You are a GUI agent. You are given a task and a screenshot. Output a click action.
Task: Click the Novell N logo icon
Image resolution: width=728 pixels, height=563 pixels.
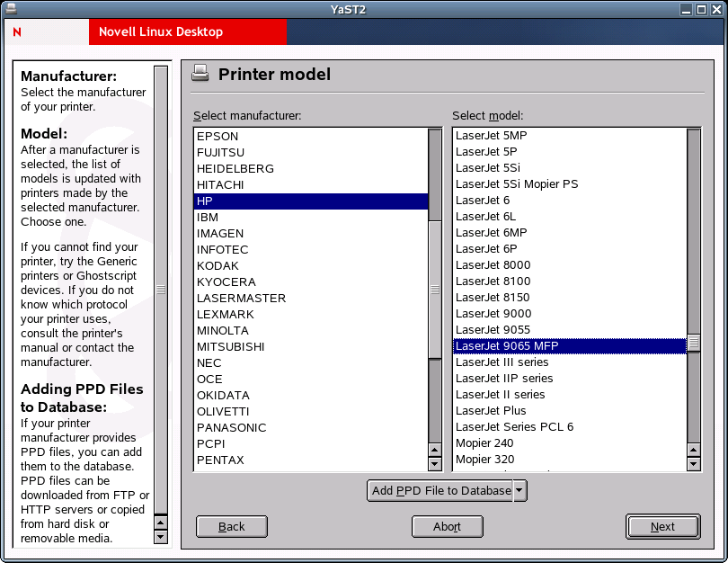17,32
